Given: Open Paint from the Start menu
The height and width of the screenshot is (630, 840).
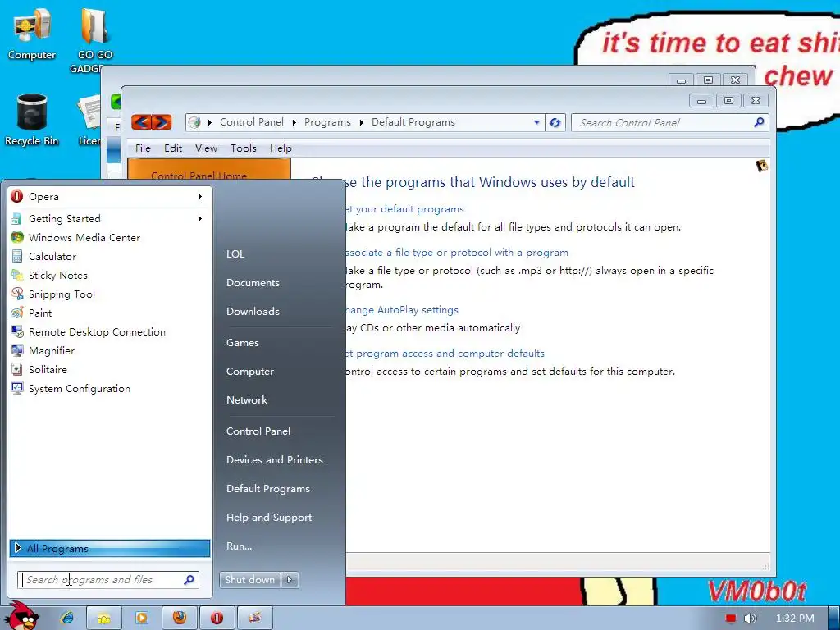Looking at the screenshot, I should click(110, 313).
